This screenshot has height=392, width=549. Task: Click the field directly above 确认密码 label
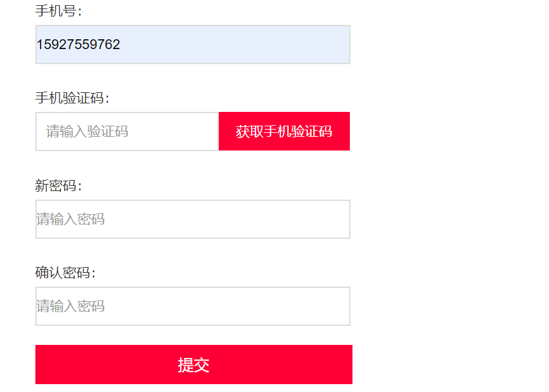coord(193,219)
